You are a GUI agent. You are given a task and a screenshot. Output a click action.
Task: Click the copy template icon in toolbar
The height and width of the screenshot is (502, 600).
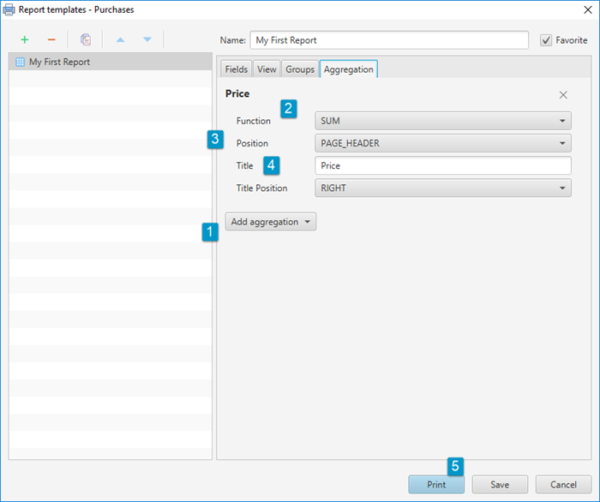[x=86, y=40]
